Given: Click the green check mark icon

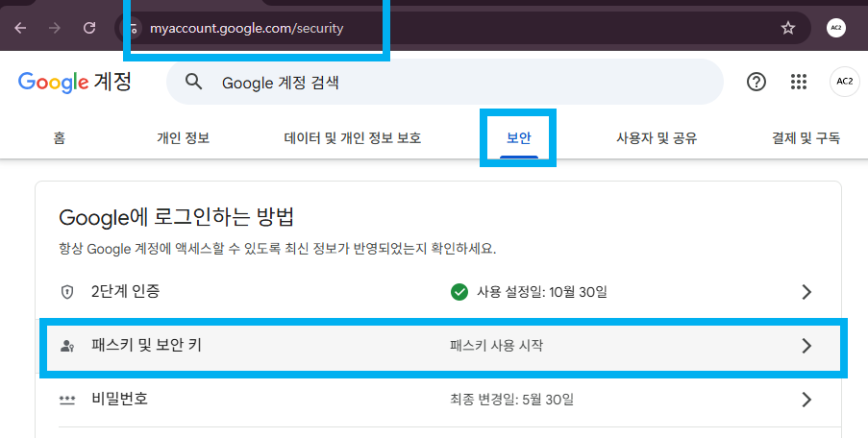Looking at the screenshot, I should click(459, 291).
